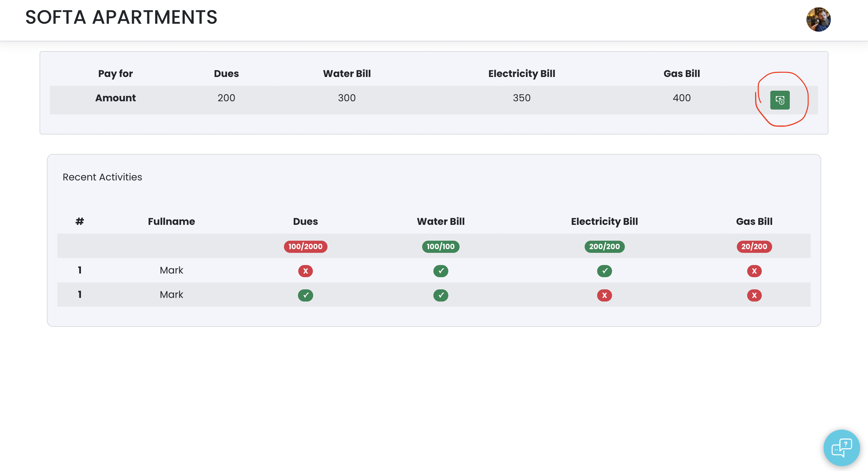
Task: Click red X under Electricity Bill, second Mark row
Action: 604,295
